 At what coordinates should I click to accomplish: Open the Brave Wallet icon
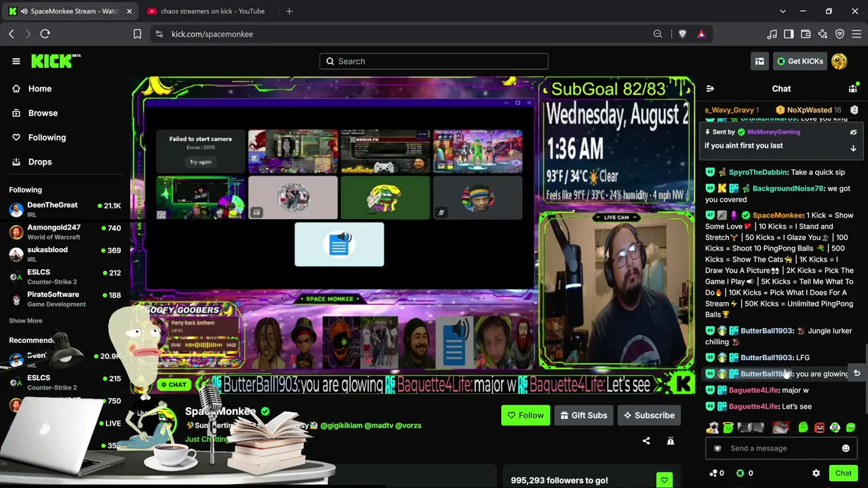pos(806,34)
